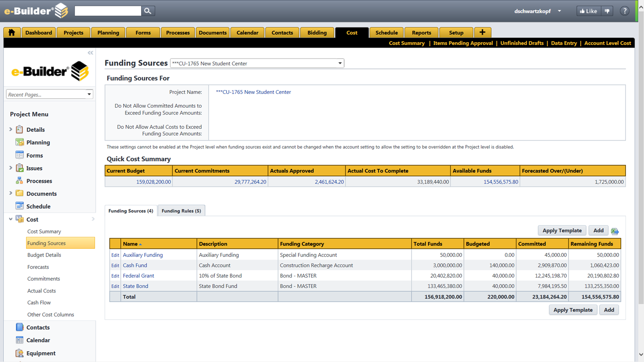This screenshot has height=362, width=644.
Task: Click the search input field in header
Action: point(108,11)
